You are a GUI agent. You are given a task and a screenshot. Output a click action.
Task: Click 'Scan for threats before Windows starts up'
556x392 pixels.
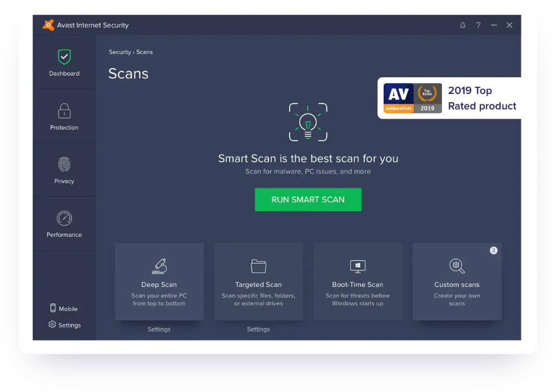358,299
